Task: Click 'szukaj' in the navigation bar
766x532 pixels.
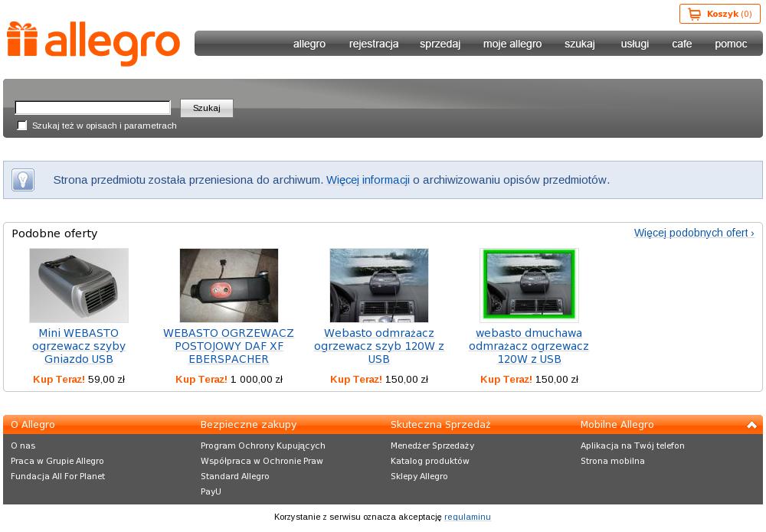Action: click(580, 44)
